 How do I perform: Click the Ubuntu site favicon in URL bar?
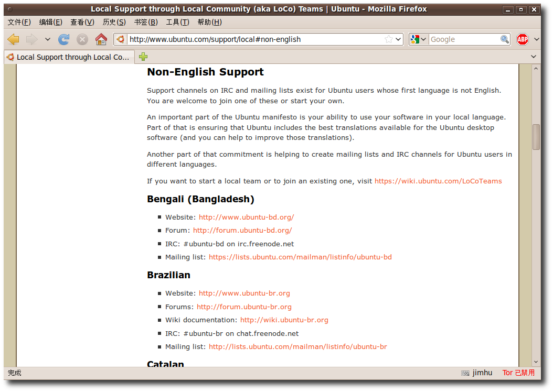pyautogui.click(x=121, y=39)
